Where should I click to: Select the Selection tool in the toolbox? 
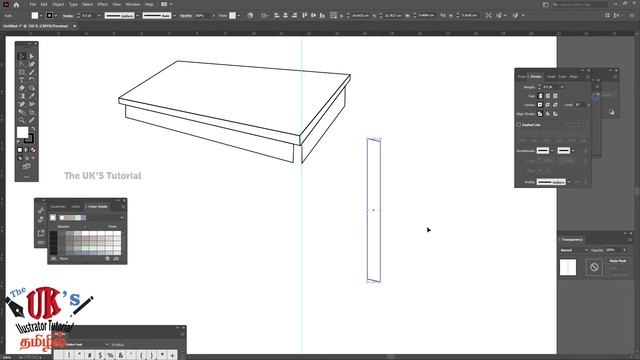(22, 56)
